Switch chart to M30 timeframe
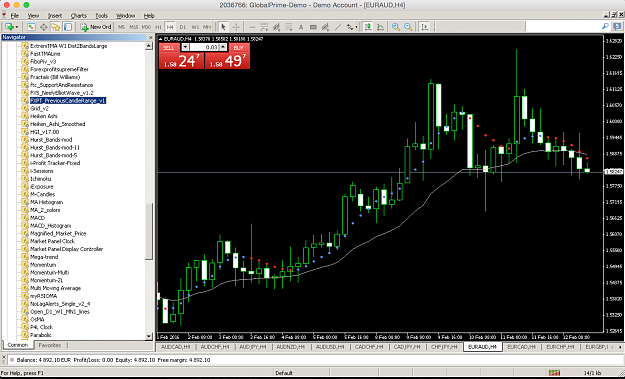 146,27
